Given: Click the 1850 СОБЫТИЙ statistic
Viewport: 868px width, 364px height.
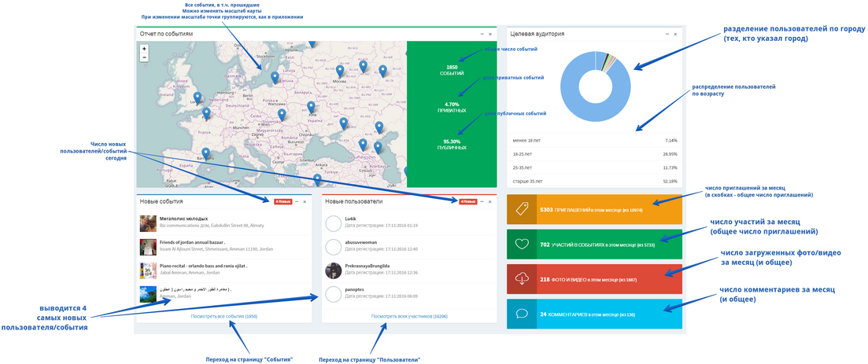Looking at the screenshot, I should 452,70.
